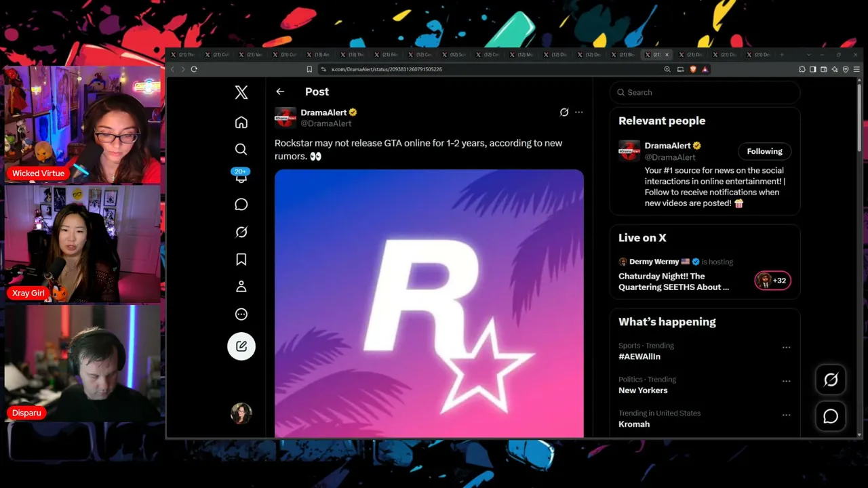Open the Chaturday Night live space title
Screen dimensions: 868x488
coord(674,282)
